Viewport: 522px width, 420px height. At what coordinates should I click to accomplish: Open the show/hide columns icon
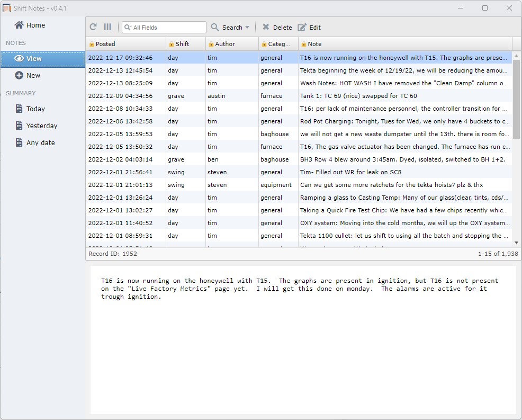click(x=107, y=27)
